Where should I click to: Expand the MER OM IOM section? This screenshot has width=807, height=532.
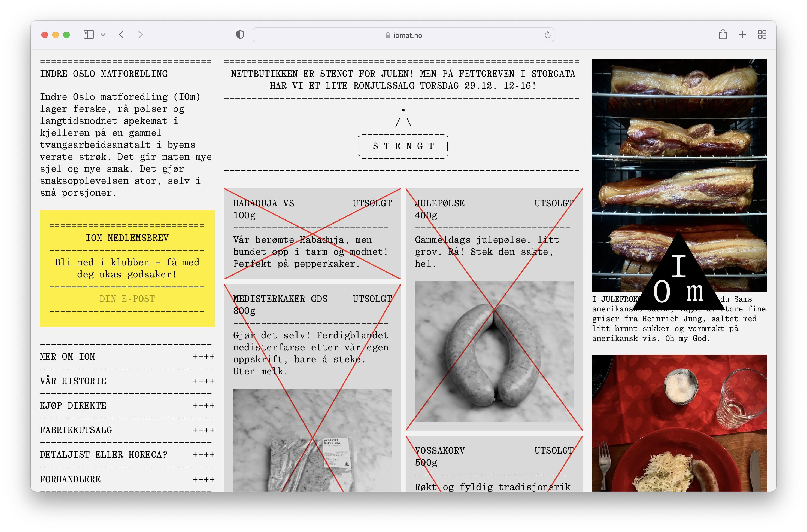[x=127, y=357]
